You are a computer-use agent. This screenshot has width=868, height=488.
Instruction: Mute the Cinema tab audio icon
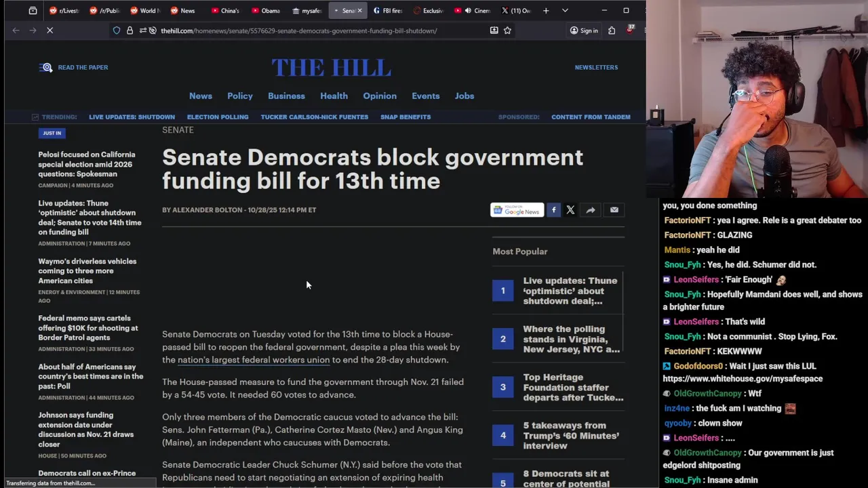point(468,11)
